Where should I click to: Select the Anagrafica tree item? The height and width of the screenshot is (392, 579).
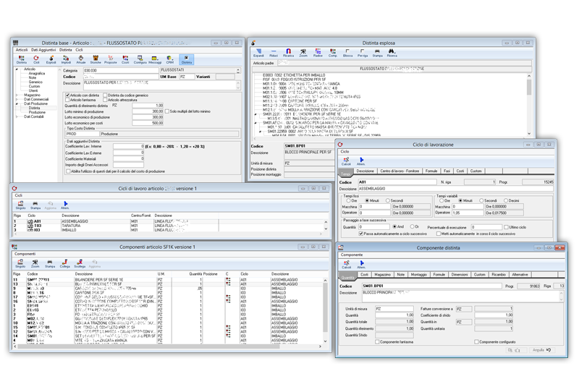[37, 74]
